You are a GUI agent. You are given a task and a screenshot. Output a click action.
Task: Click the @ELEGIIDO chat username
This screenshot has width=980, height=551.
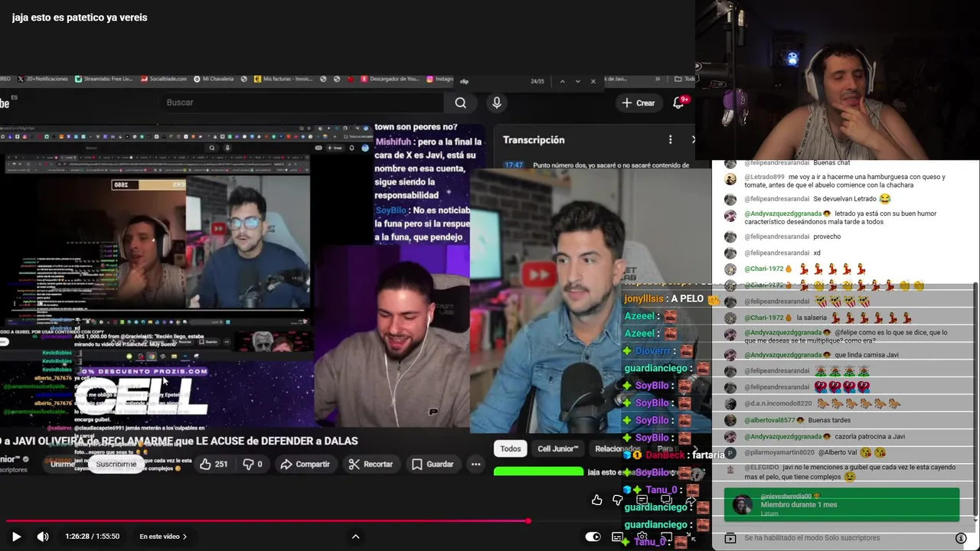(762, 468)
